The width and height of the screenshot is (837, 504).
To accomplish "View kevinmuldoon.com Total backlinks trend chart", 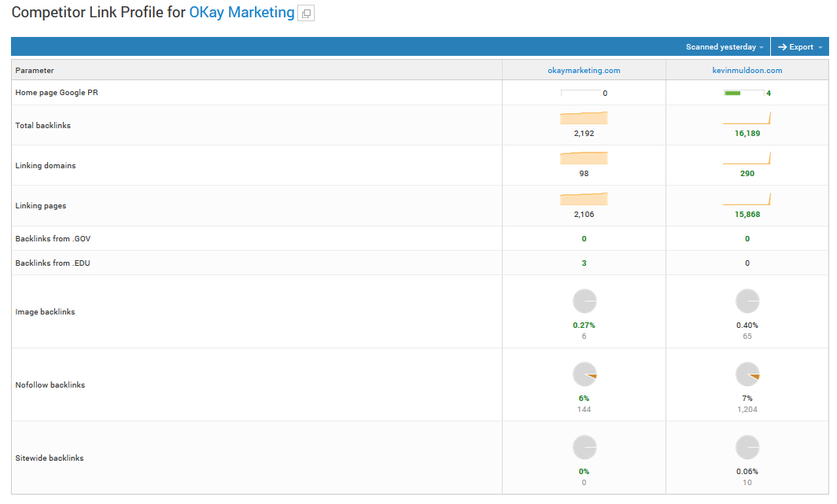I will [x=747, y=118].
